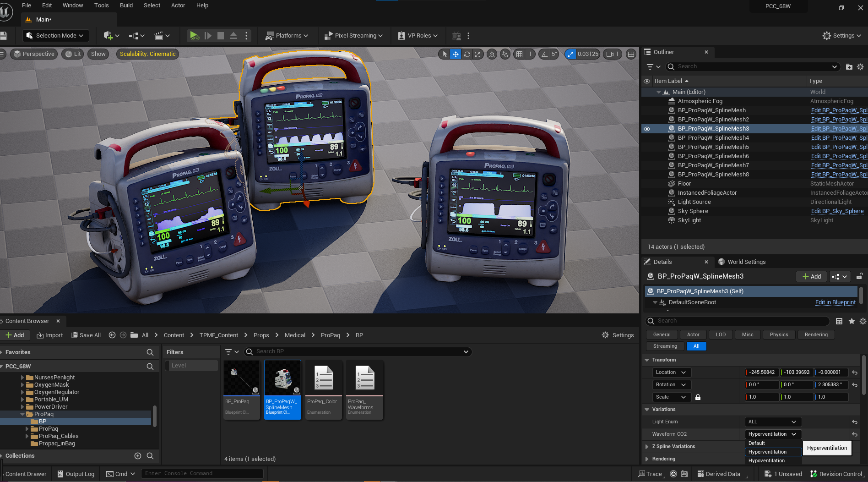Expand Rendering section in Details
868x482 pixels.
[646, 459]
